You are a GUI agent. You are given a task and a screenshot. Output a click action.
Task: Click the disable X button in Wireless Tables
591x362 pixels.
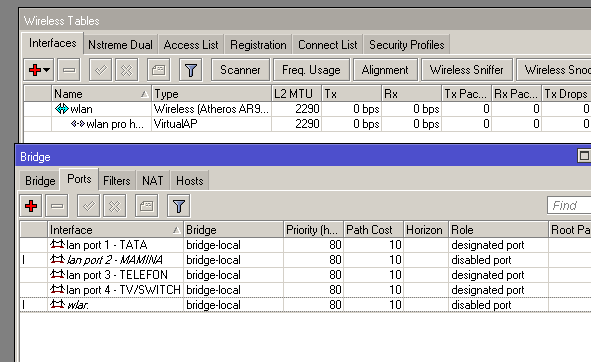(x=127, y=70)
